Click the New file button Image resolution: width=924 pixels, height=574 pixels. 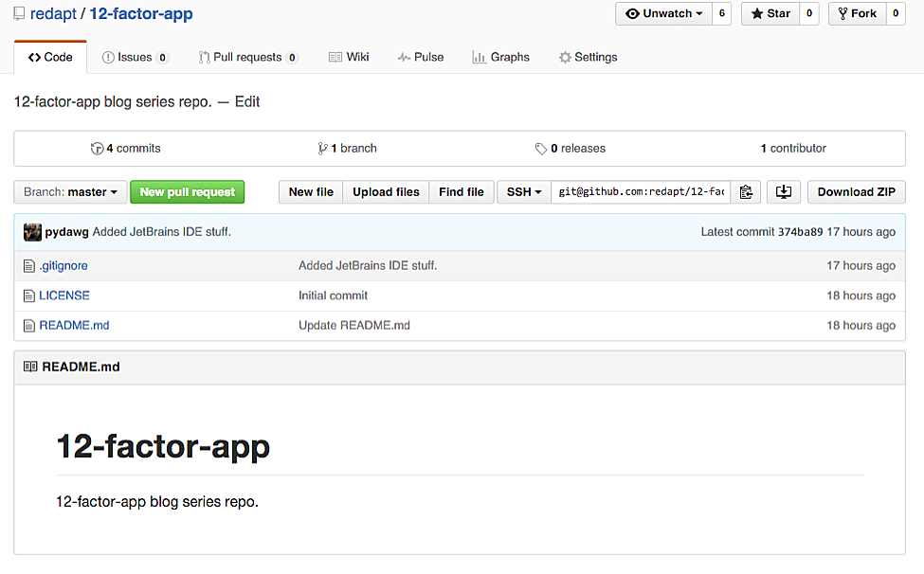coord(311,192)
